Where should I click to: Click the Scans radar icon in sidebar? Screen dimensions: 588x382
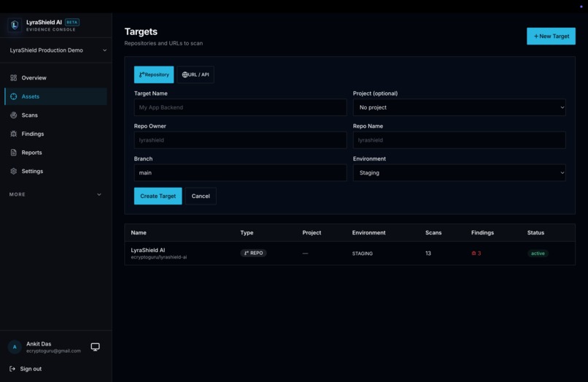(x=14, y=115)
